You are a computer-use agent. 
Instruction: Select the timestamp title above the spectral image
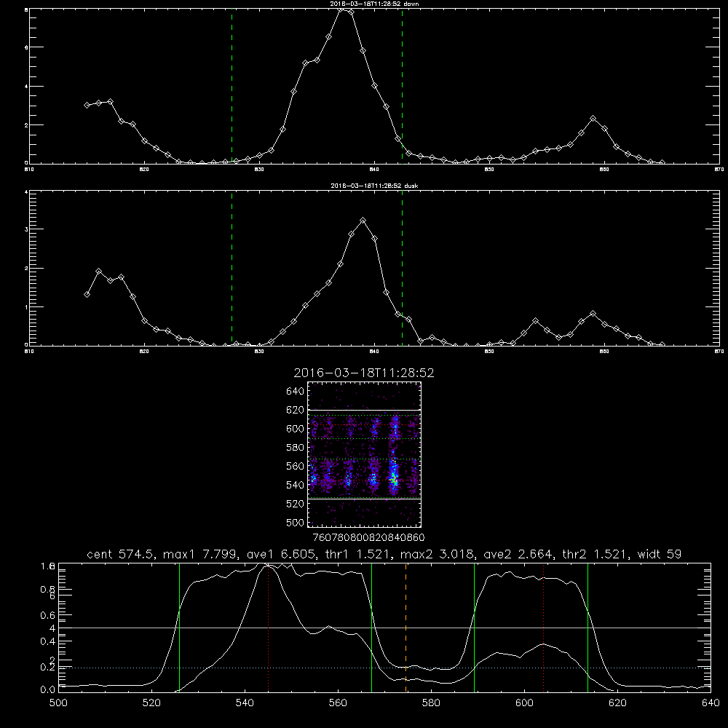tap(364, 373)
